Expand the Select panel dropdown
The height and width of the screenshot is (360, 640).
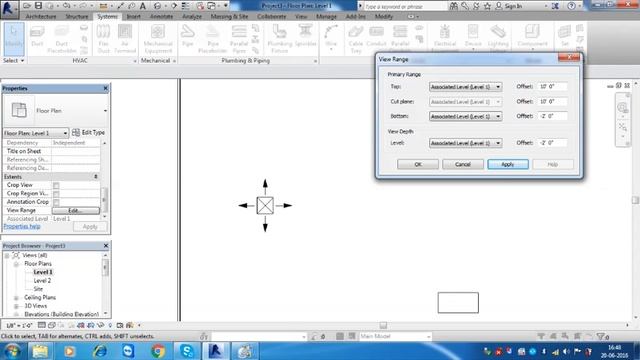pyautogui.click(x=13, y=60)
